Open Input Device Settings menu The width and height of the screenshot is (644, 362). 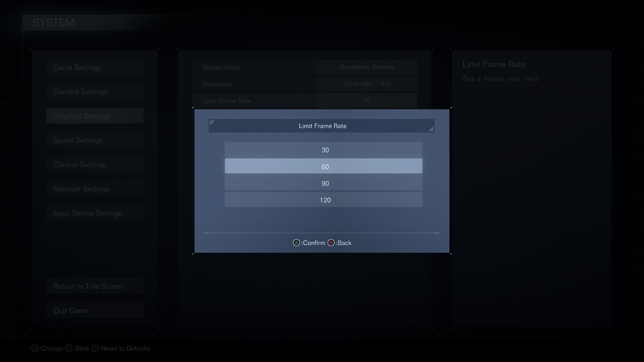tap(88, 213)
